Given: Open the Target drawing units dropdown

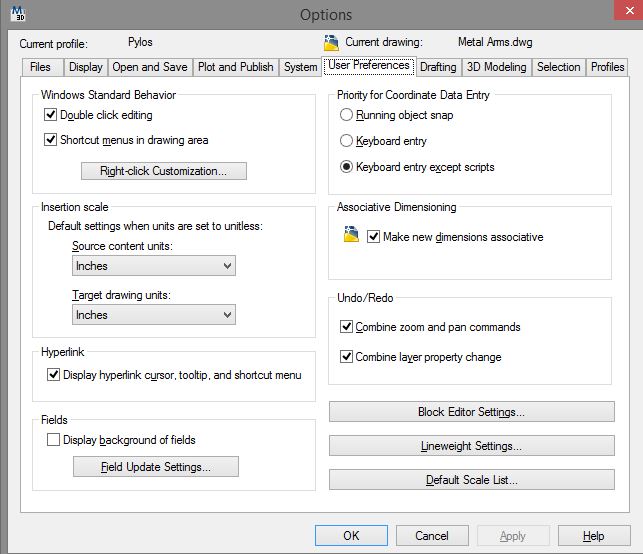Looking at the screenshot, I should 154,315.
